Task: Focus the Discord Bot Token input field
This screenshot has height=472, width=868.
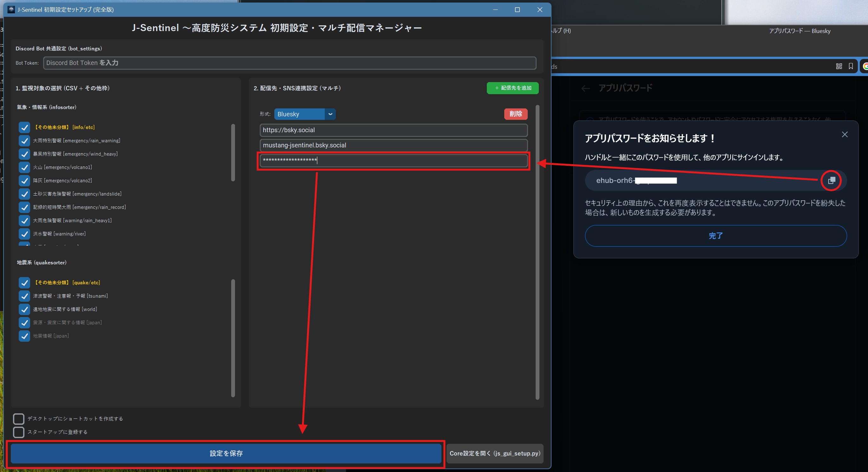Action: click(290, 63)
